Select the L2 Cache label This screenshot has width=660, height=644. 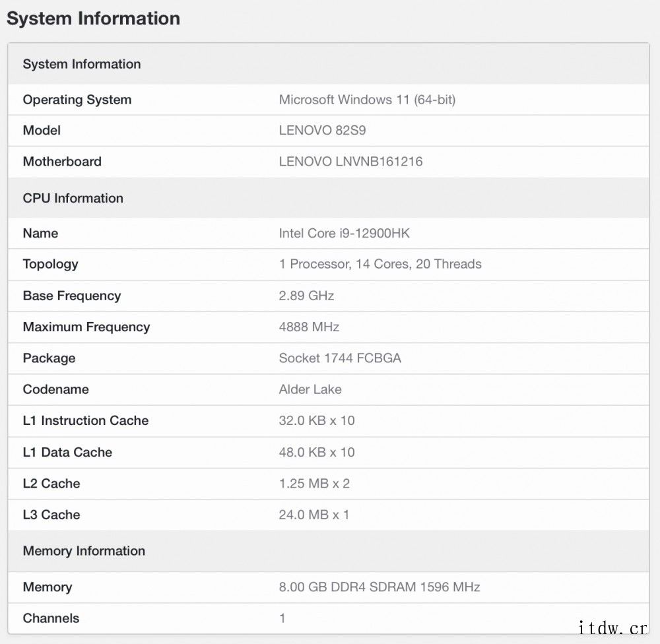51,483
